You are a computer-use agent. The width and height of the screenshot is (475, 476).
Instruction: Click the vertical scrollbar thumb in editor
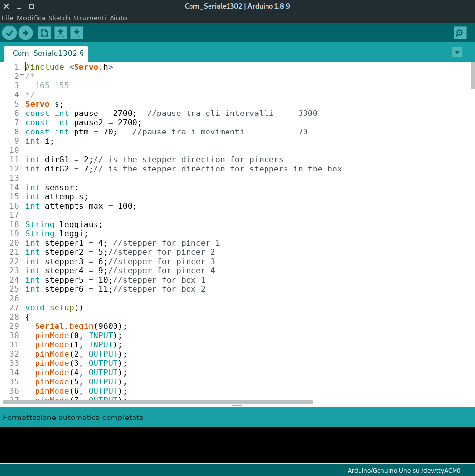tap(473, 76)
